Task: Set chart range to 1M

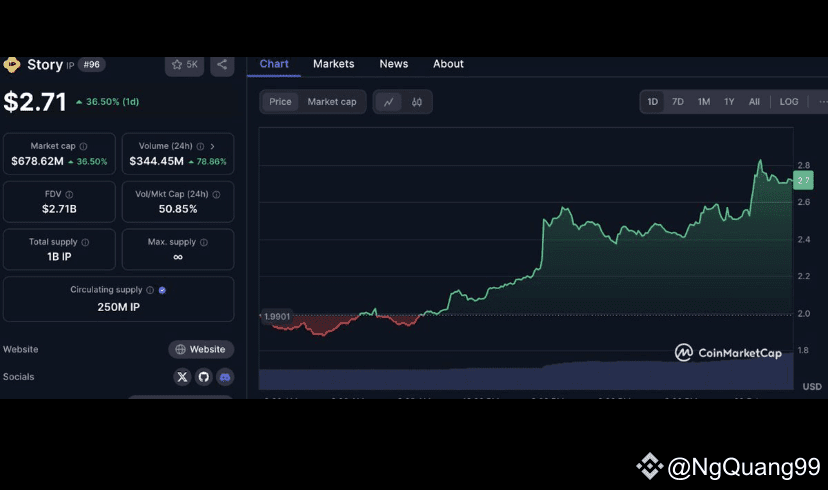Action: [704, 101]
